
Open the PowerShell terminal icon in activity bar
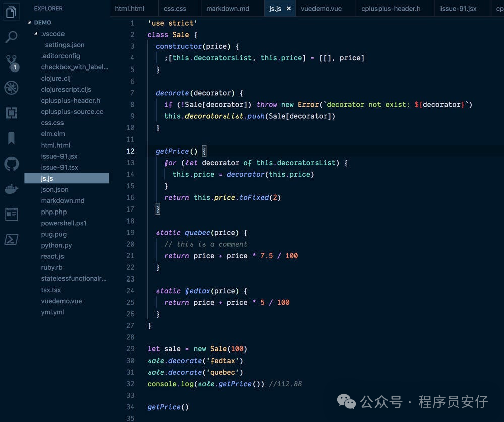pyautogui.click(x=11, y=239)
